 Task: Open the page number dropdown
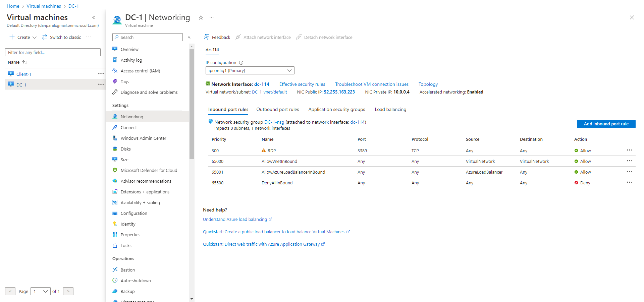(x=41, y=291)
